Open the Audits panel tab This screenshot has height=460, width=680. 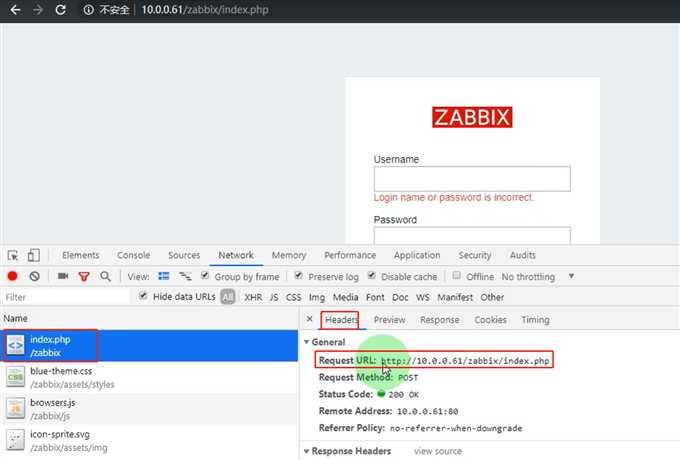[523, 255]
